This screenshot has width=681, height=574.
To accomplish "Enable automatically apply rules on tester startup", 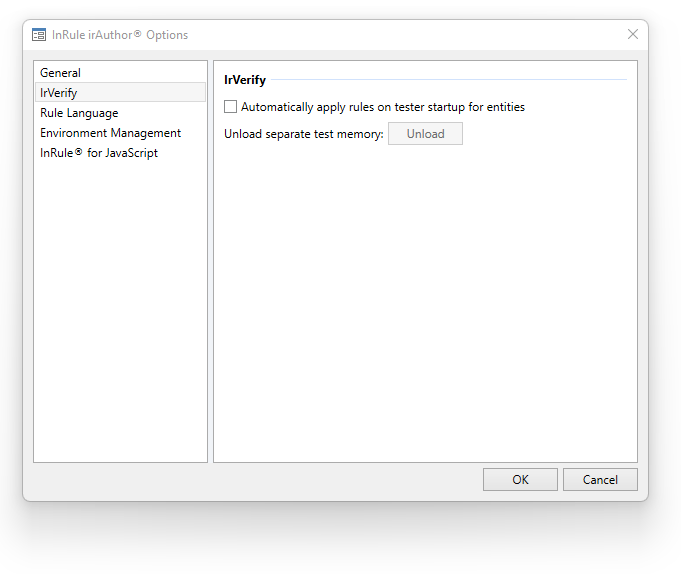I will point(231,107).
